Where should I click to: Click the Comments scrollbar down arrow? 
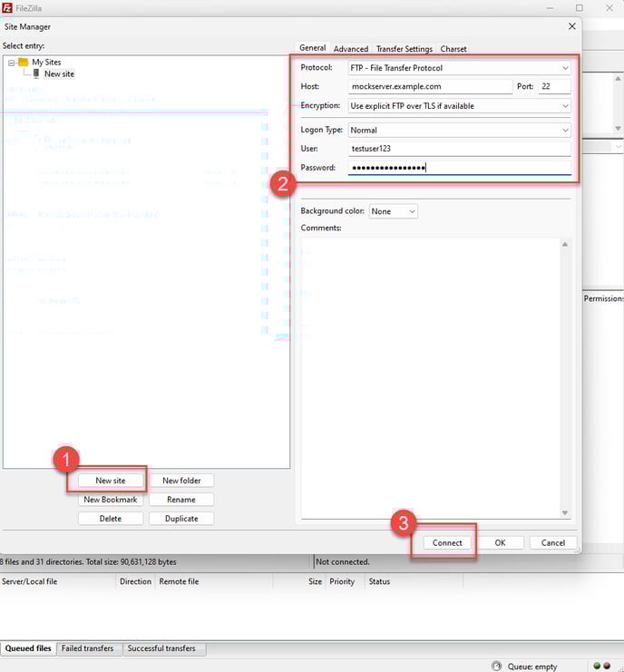click(565, 512)
